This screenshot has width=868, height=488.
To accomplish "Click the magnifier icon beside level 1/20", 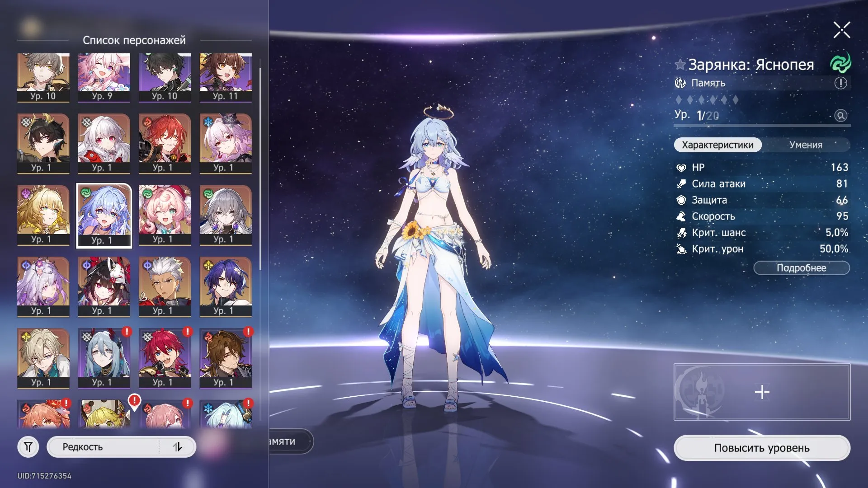I will click(x=840, y=116).
